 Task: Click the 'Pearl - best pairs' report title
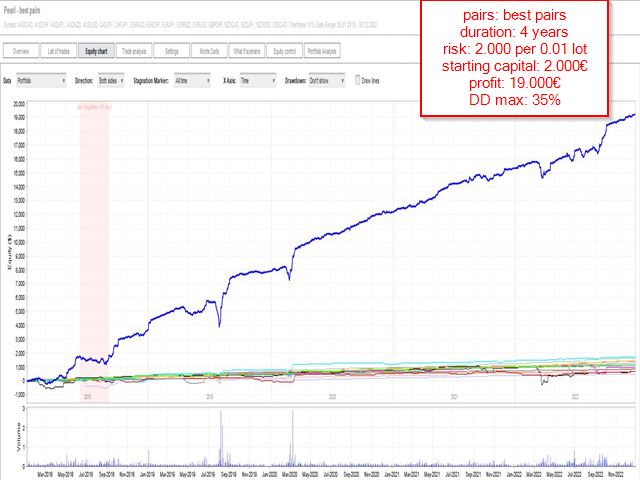coord(22,11)
